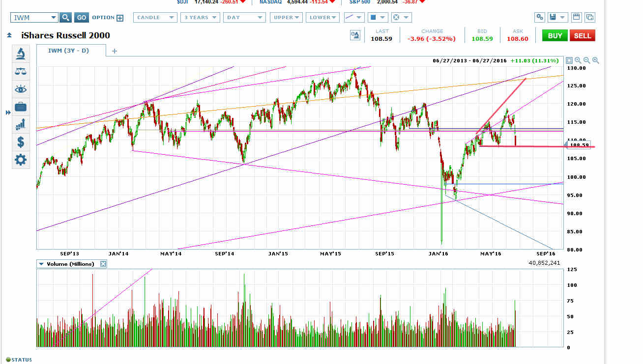The image size is (643, 364).
Task: Expand the delete drawings dropdown arrow
Action: coord(407,17)
